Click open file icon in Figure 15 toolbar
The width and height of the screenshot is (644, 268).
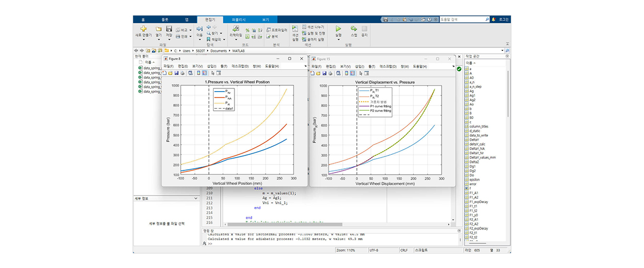pos(318,72)
